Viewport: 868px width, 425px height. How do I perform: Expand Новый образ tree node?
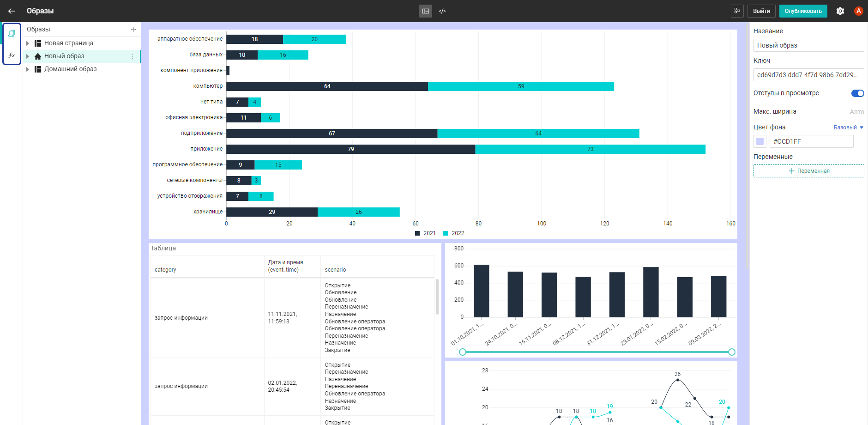click(28, 56)
